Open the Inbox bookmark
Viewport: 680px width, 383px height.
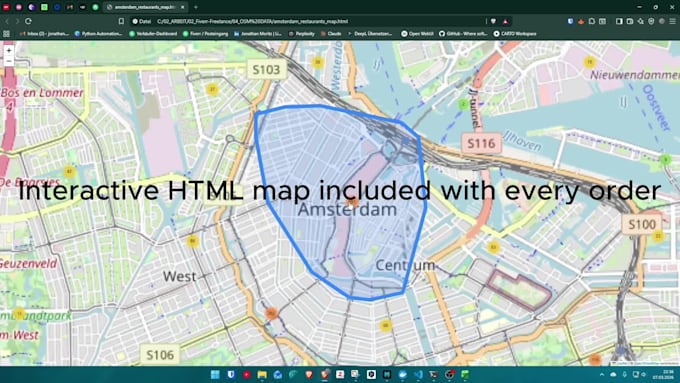(x=45, y=33)
